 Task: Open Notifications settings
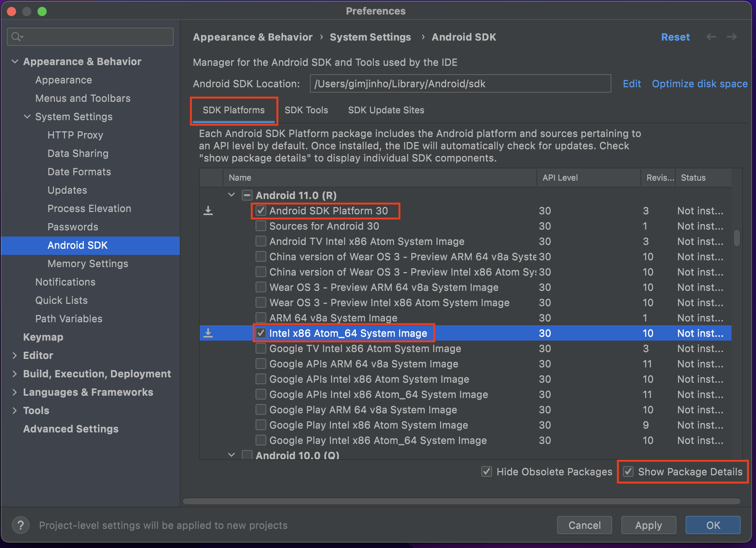pos(65,282)
